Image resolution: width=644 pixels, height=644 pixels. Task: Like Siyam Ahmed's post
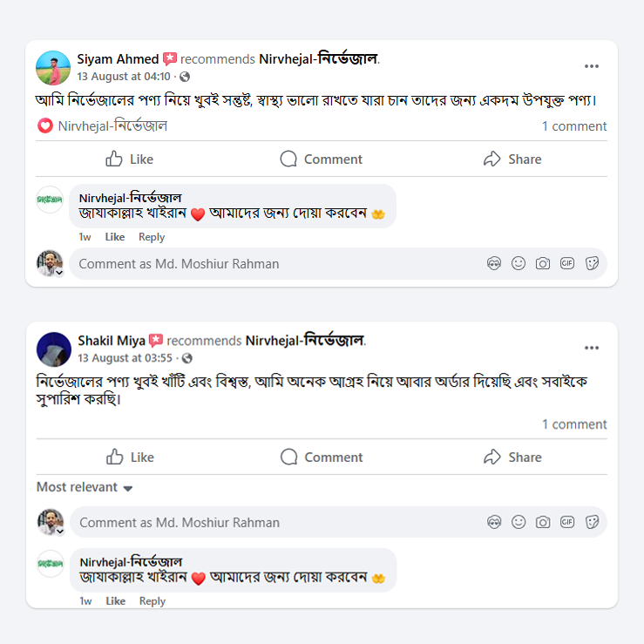pos(129,159)
